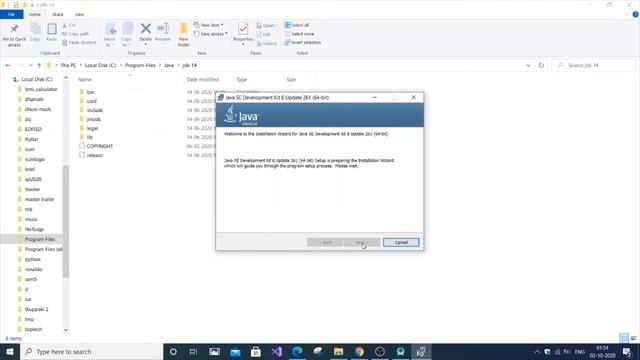The height and width of the screenshot is (360, 640).
Task: Click Java in the address breadcrumb
Action: pyautogui.click(x=169, y=65)
